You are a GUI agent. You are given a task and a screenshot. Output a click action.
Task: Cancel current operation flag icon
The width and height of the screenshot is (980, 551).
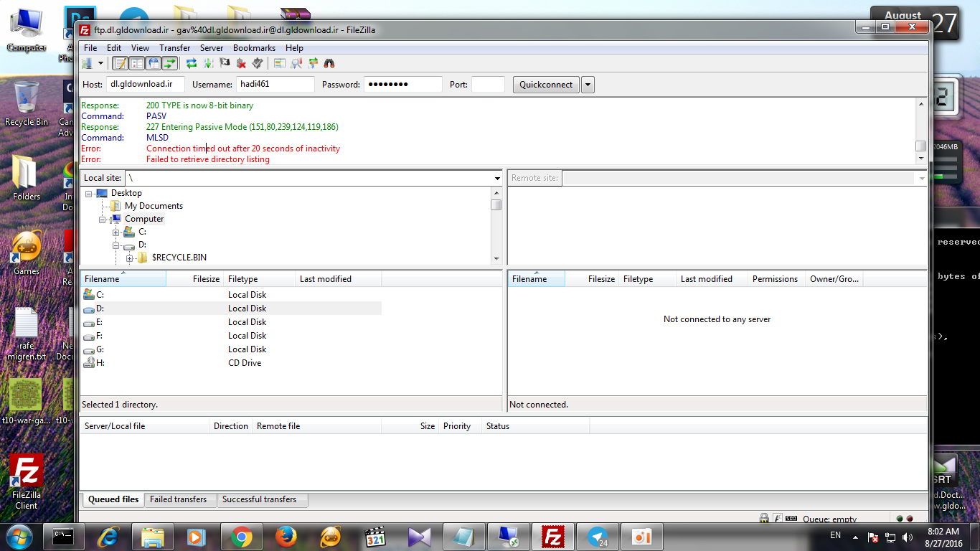pos(225,63)
